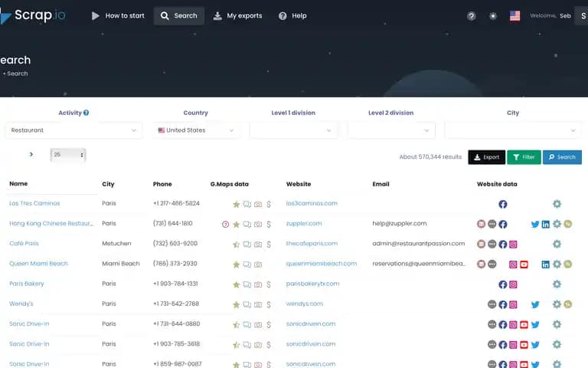
Task: Open the City dropdown
Action: coord(513,130)
